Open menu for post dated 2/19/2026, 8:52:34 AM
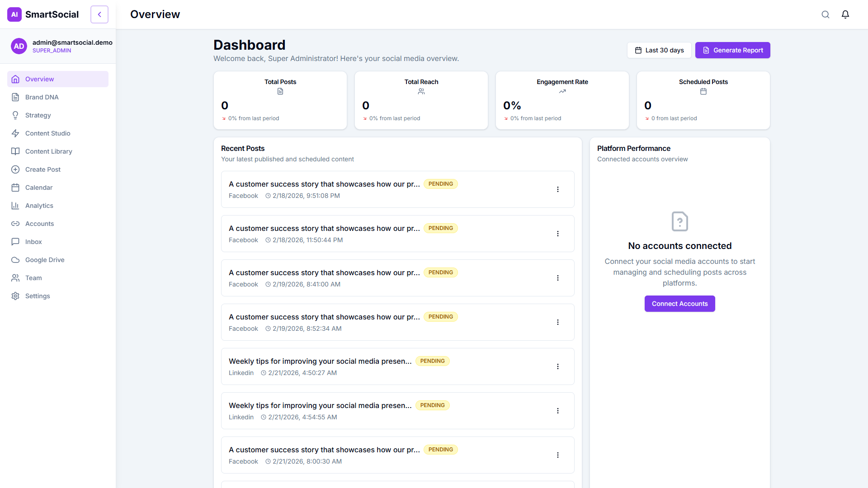868x488 pixels. click(x=558, y=322)
